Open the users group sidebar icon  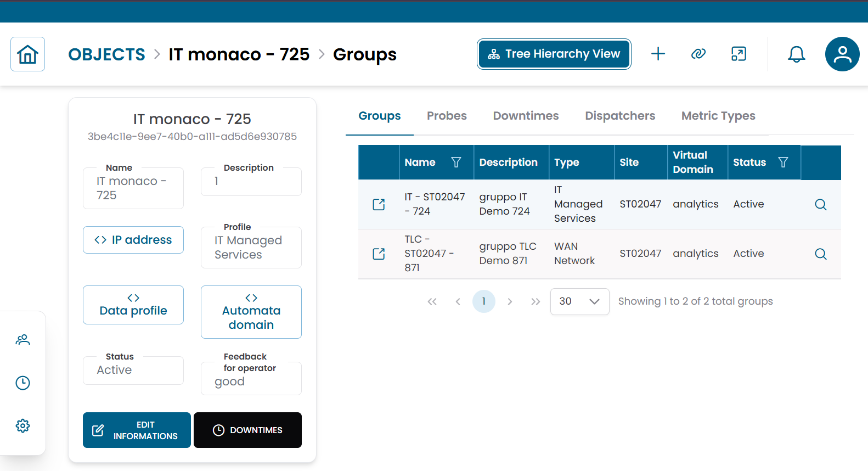(x=22, y=340)
